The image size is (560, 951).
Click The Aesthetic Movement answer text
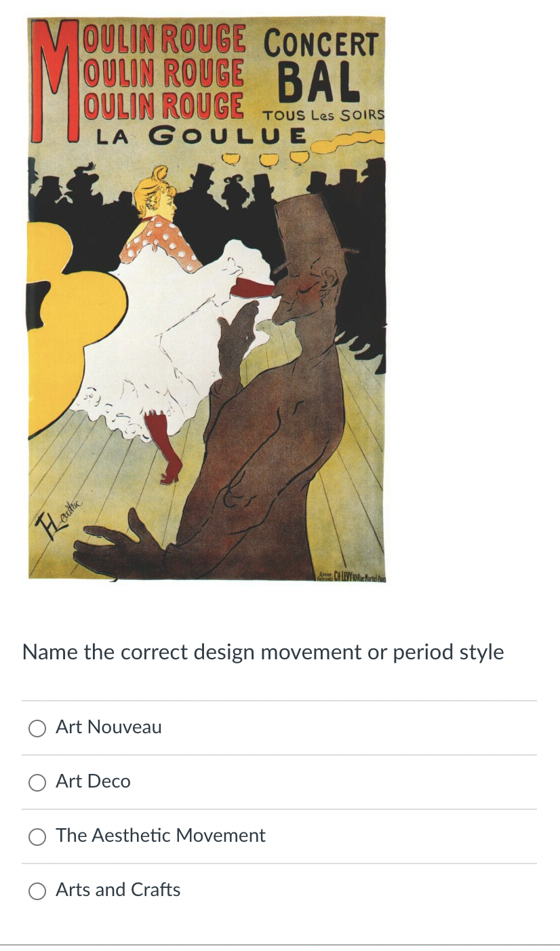tap(160, 836)
